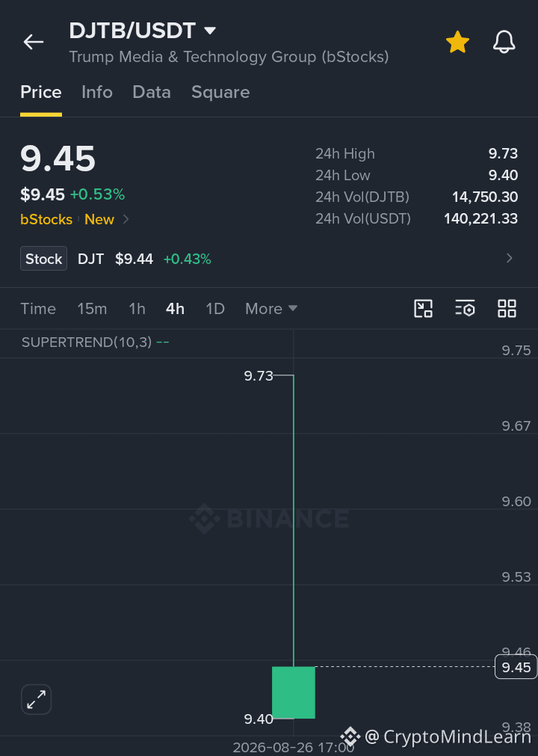
Task: Click the 9.60 price axis label
Action: click(516, 502)
